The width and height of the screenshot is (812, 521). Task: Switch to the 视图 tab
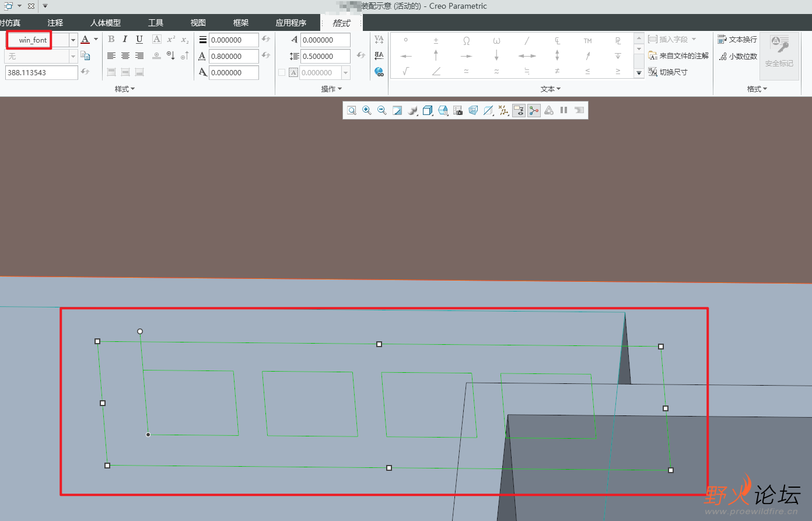coord(198,23)
